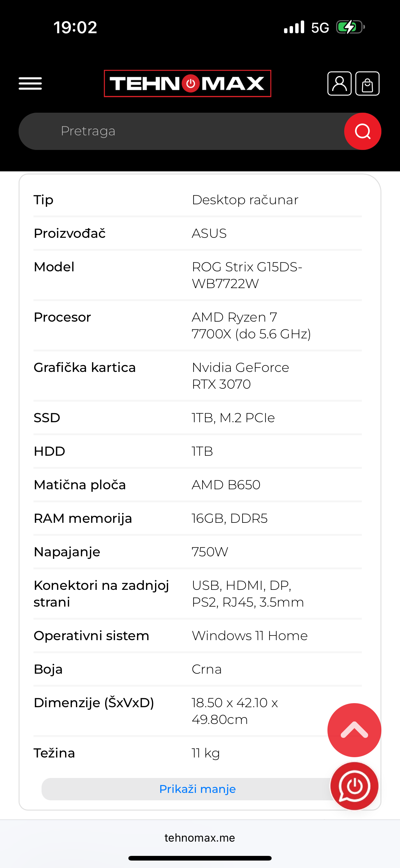Tap the RAM memorija row
Image resolution: width=400 pixels, height=868 pixels.
click(198, 518)
